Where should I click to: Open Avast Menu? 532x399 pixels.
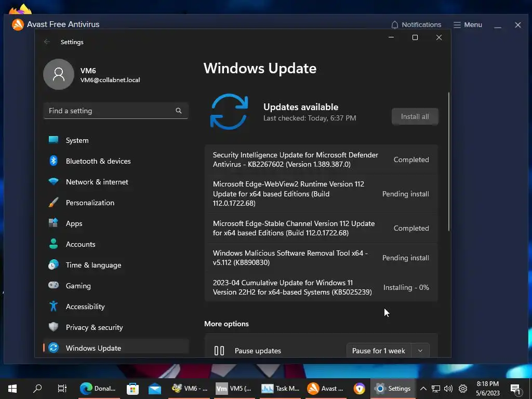(x=468, y=25)
